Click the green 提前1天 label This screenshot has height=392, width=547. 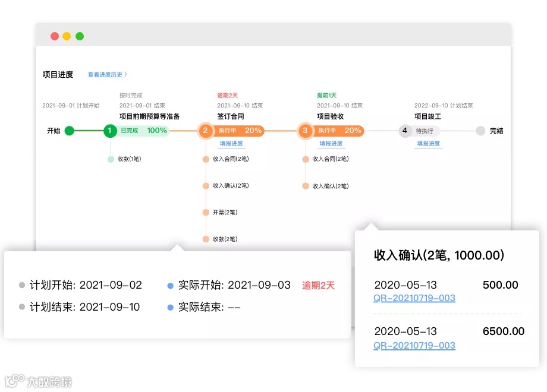pyautogui.click(x=326, y=96)
